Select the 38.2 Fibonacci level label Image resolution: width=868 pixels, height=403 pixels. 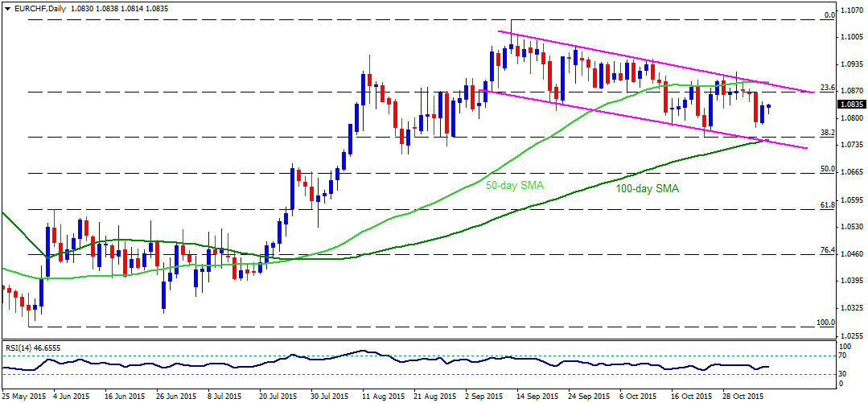point(827,133)
